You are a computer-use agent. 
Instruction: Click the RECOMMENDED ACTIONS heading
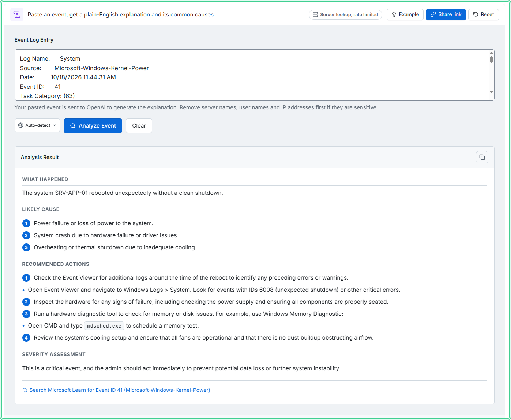pos(56,264)
